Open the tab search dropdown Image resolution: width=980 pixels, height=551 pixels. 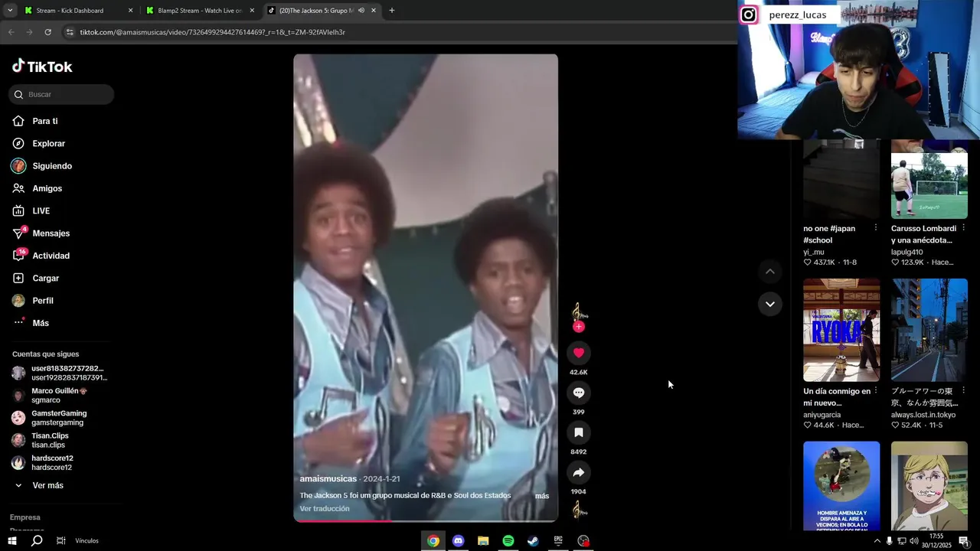click(x=10, y=11)
